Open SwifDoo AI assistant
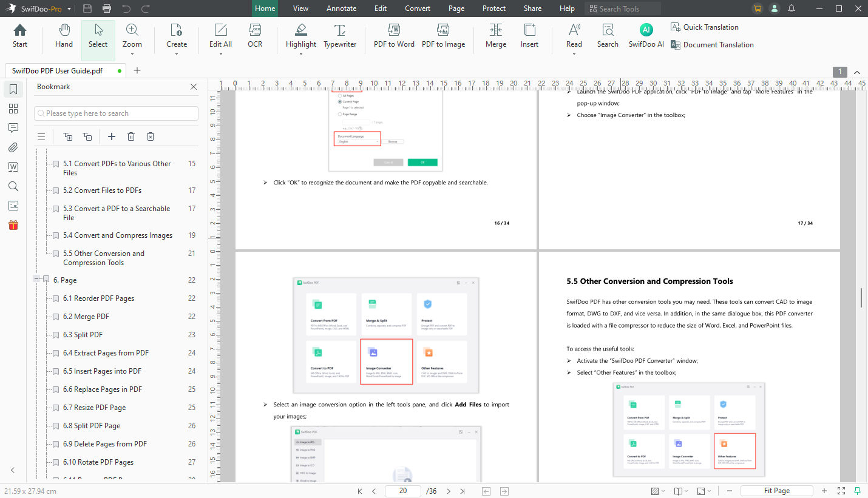This screenshot has height=498, width=868. pyautogui.click(x=646, y=36)
